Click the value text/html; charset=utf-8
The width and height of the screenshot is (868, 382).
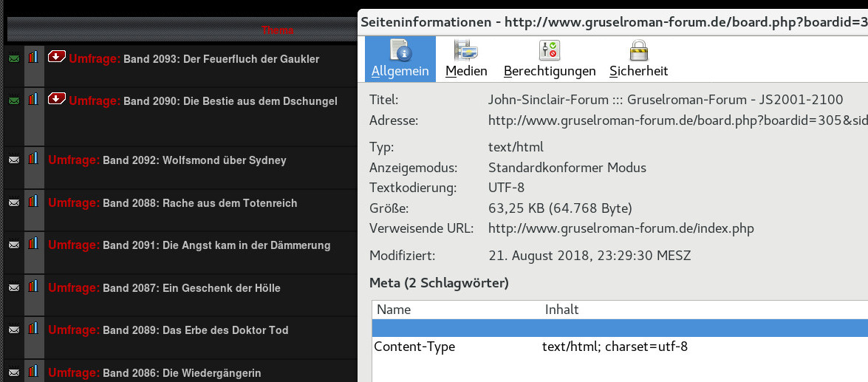point(615,347)
